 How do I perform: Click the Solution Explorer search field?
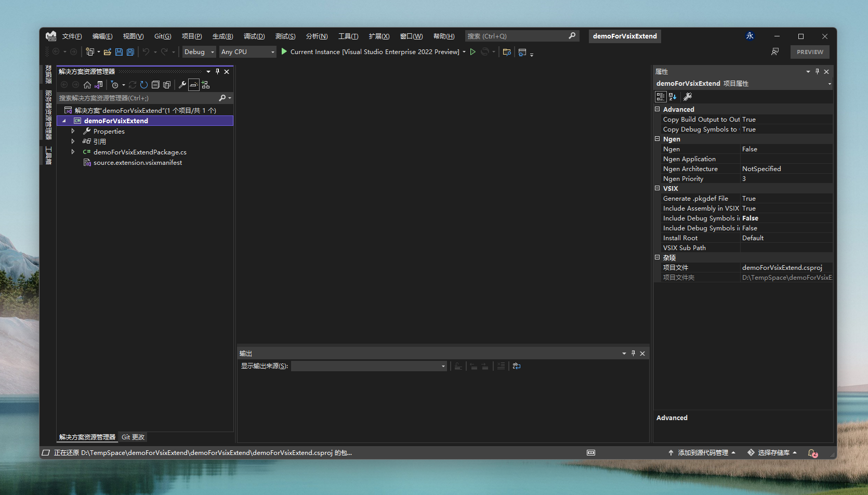pos(138,98)
